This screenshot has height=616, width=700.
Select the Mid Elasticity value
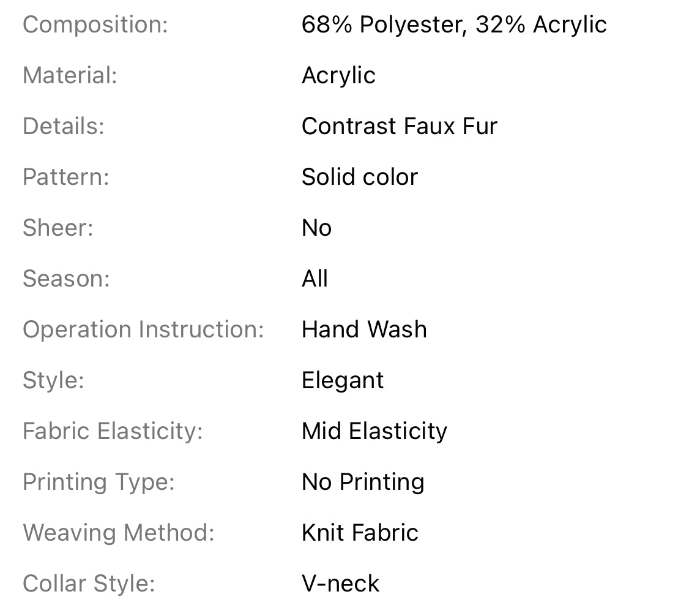click(x=374, y=432)
